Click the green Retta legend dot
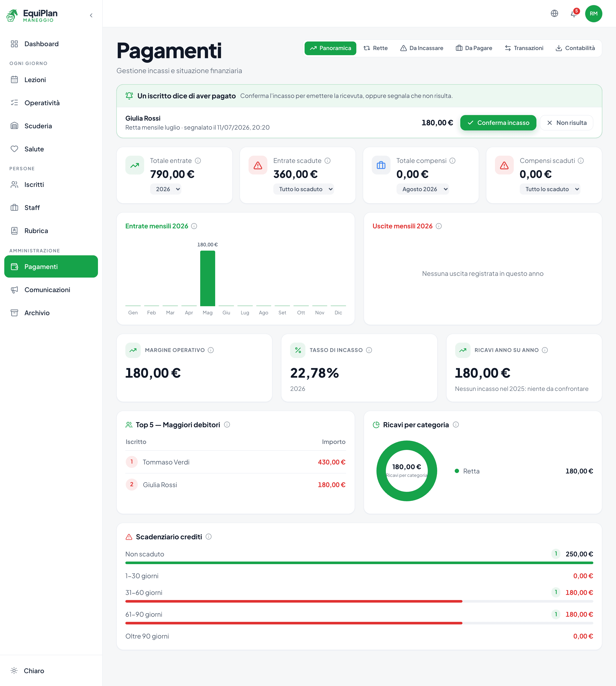The image size is (616, 686). tap(457, 471)
